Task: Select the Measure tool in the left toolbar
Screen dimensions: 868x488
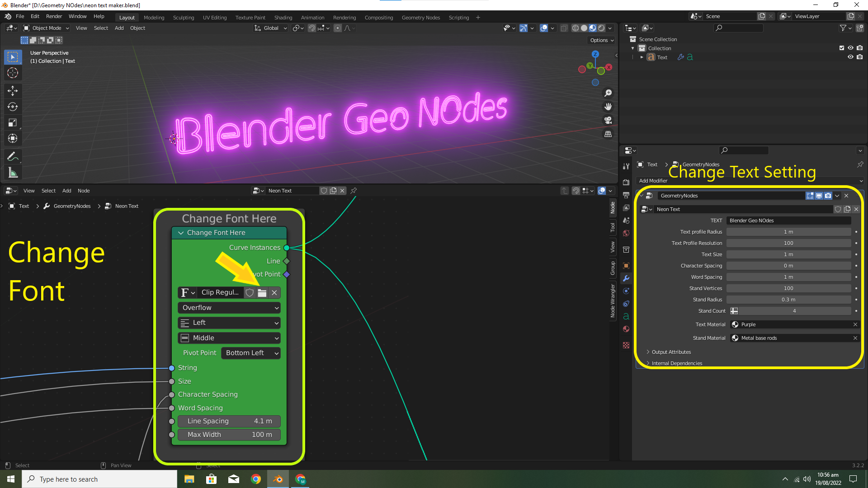Action: click(13, 172)
